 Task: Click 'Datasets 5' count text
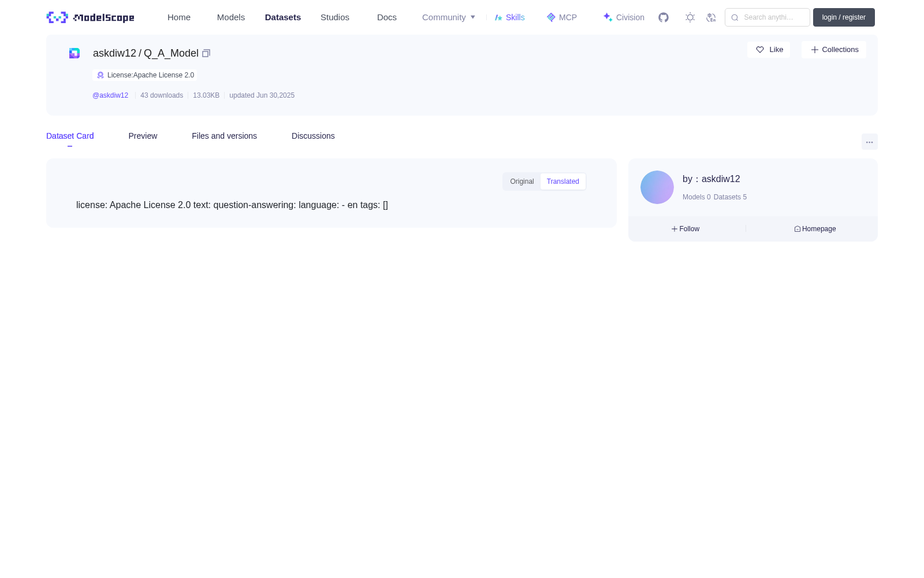730,197
